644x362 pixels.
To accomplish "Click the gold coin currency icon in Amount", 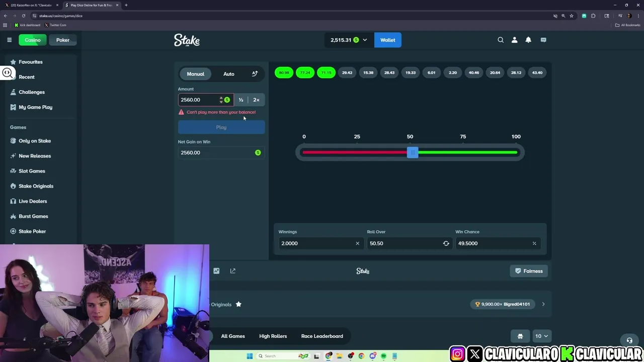I will pos(227,100).
